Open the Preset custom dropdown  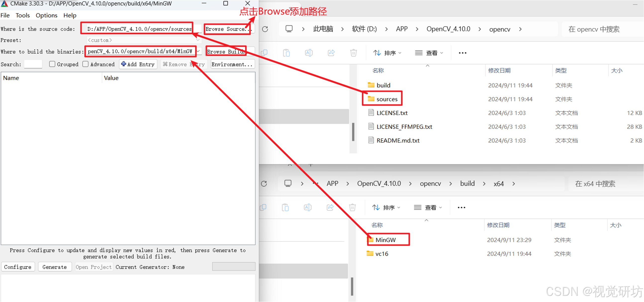pos(144,40)
